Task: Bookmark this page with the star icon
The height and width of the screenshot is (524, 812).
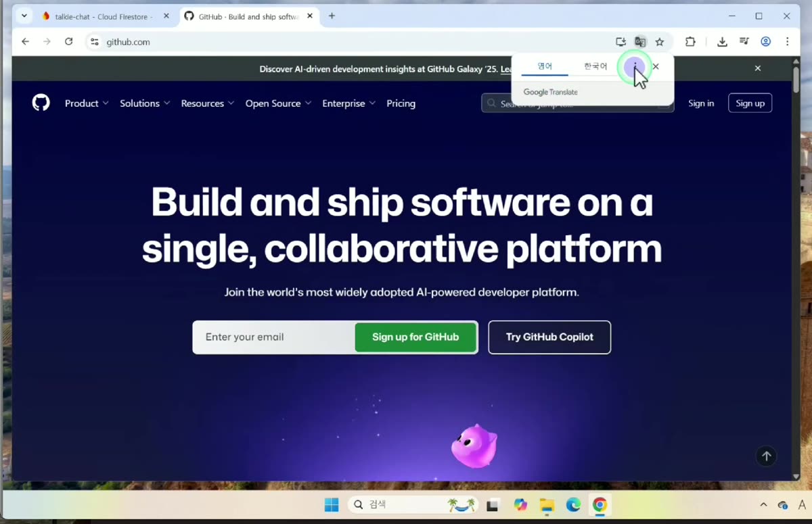Action: tap(660, 42)
